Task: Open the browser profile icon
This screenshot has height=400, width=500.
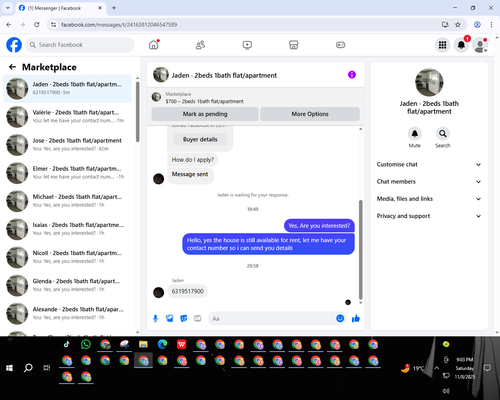Action: click(x=477, y=25)
